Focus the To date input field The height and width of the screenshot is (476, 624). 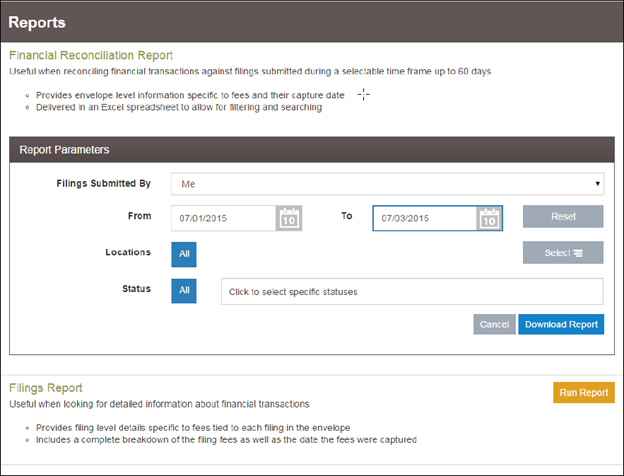[x=423, y=218]
